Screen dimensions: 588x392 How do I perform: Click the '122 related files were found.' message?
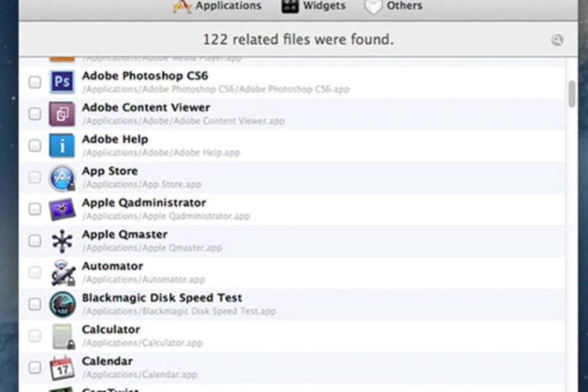[x=298, y=40]
